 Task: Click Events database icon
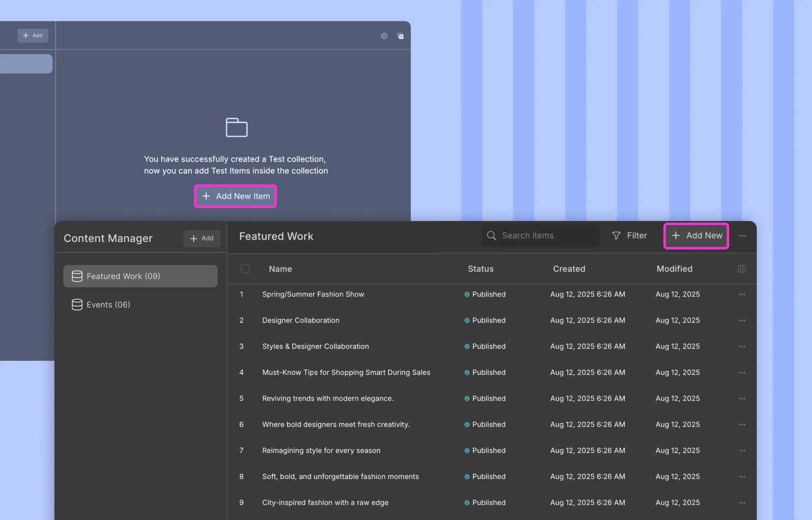click(77, 305)
